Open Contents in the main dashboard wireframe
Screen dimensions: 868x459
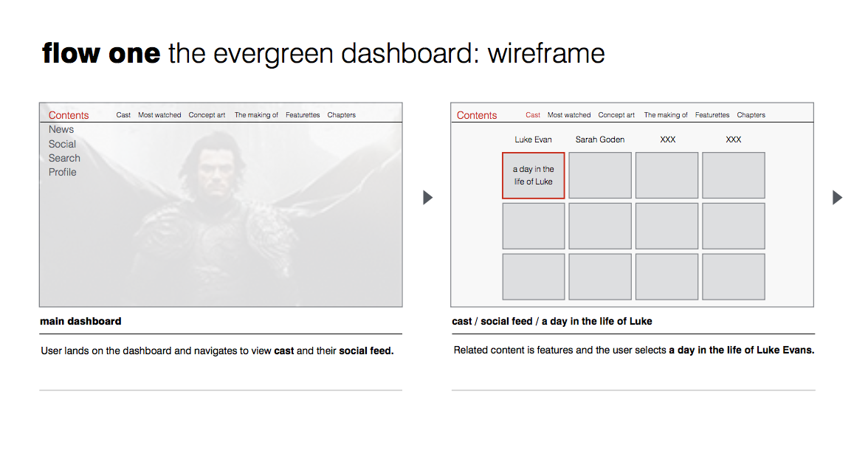(x=69, y=115)
